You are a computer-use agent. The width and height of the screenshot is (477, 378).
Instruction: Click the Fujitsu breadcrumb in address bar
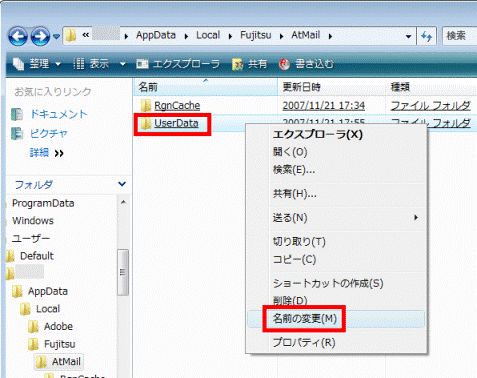256,35
